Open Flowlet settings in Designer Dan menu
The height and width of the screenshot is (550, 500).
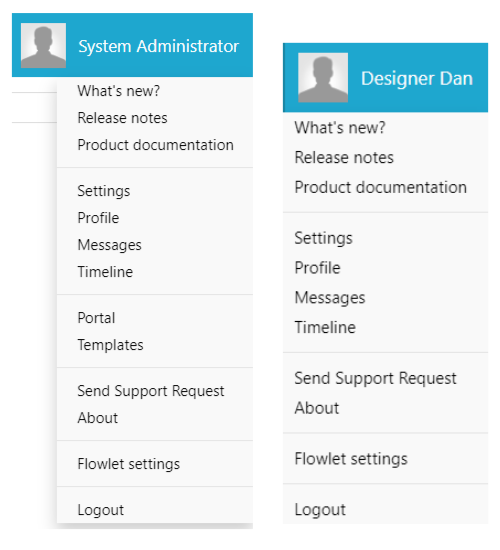(x=351, y=459)
